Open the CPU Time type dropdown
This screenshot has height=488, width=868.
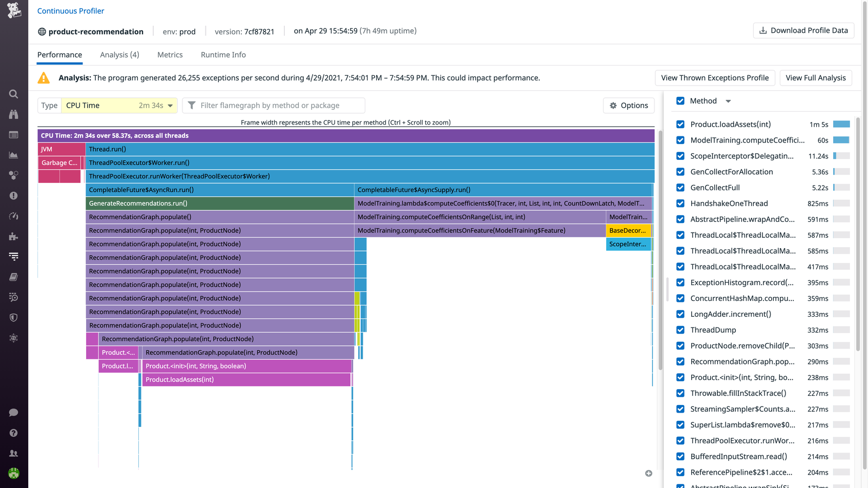tap(119, 105)
